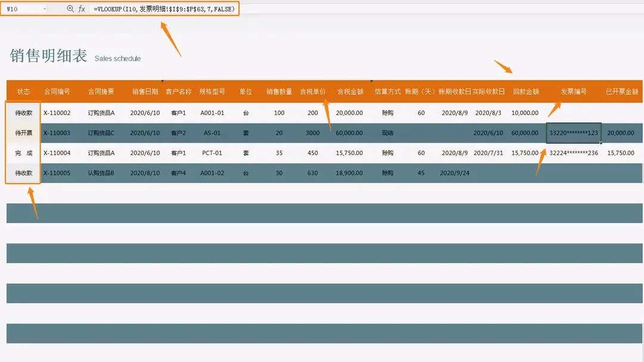
Task: Click the magnifier icon beside fx
Action: click(x=70, y=8)
